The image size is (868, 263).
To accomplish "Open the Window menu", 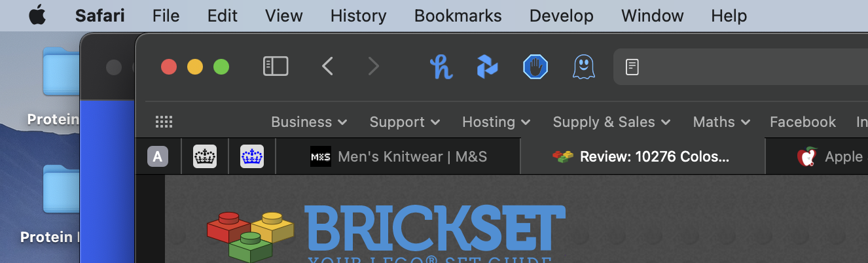I will [652, 16].
